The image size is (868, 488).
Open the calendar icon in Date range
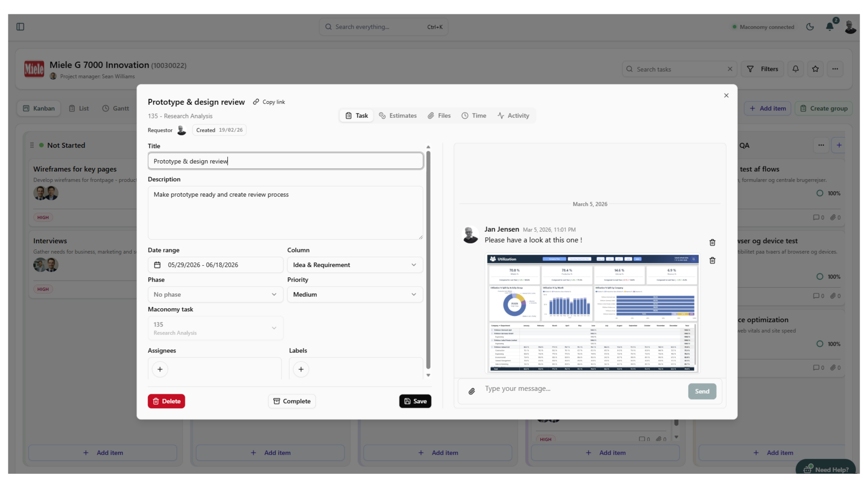[157, 265]
